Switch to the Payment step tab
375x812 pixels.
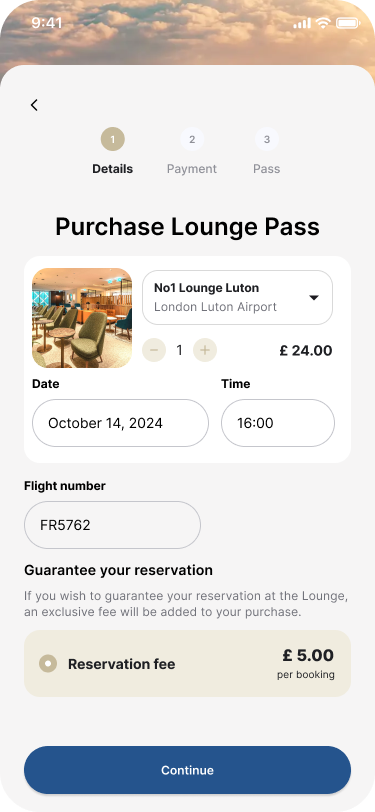point(192,169)
